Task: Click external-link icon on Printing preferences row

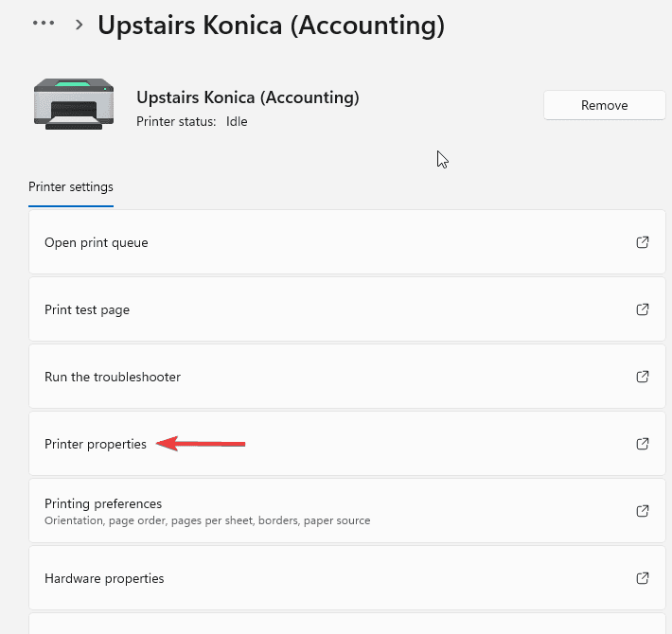Action: 643,511
